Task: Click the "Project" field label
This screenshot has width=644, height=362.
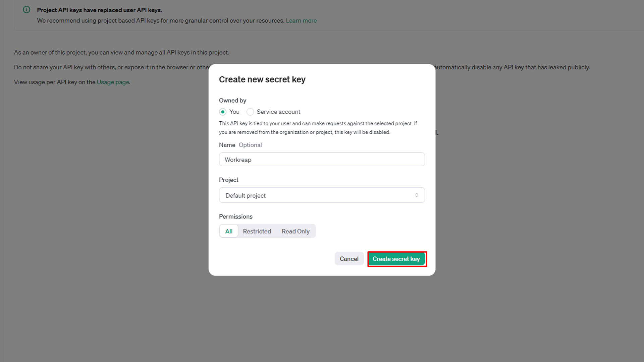Action: [228, 180]
